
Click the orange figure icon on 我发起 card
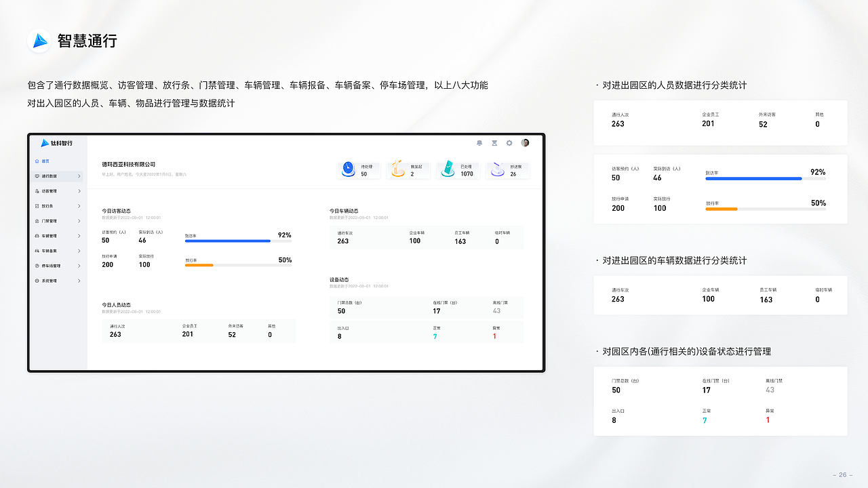pos(398,169)
